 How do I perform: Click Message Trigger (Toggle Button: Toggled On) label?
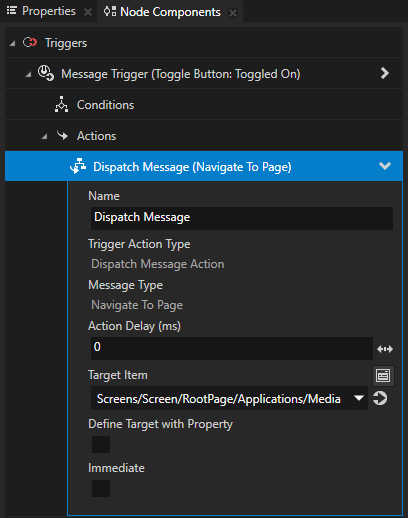pyautogui.click(x=181, y=74)
